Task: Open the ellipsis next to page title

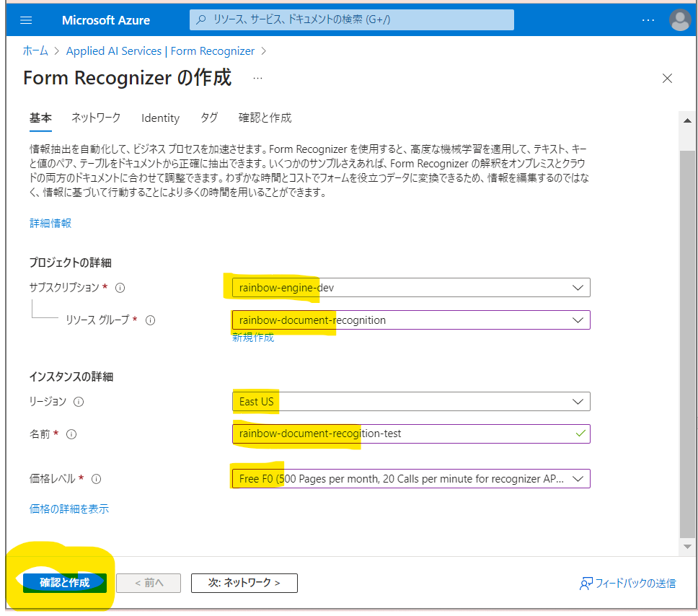Action: click(257, 79)
